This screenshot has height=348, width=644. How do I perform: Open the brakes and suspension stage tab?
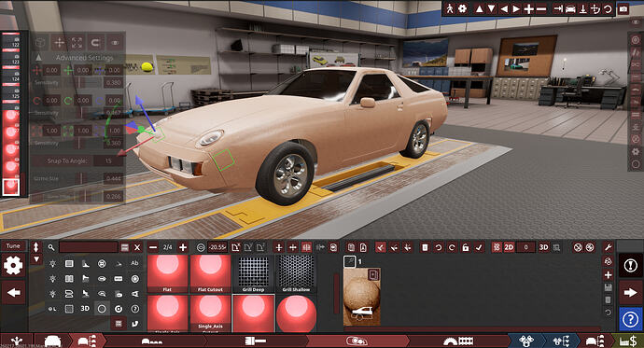[x=459, y=341]
